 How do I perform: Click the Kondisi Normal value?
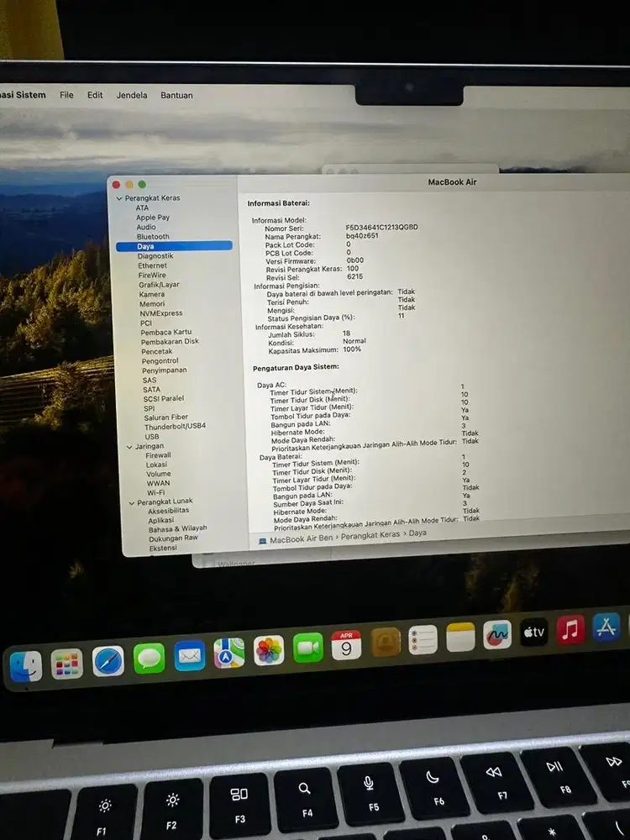pyautogui.click(x=354, y=341)
